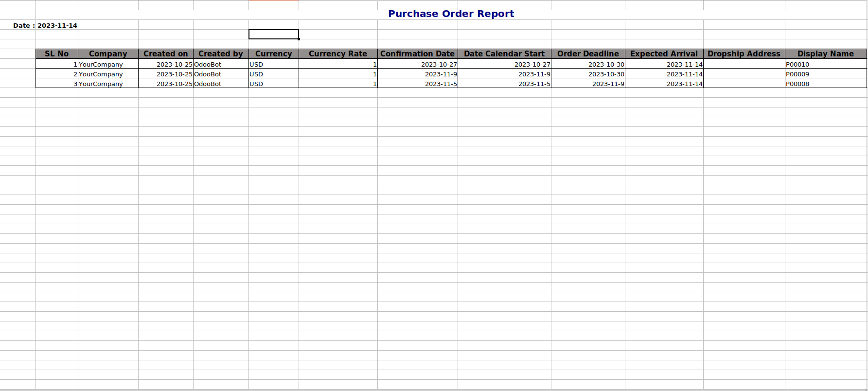The image size is (868, 391).
Task: Click order deadline 2023-11-9 in row 3
Action: pos(608,84)
